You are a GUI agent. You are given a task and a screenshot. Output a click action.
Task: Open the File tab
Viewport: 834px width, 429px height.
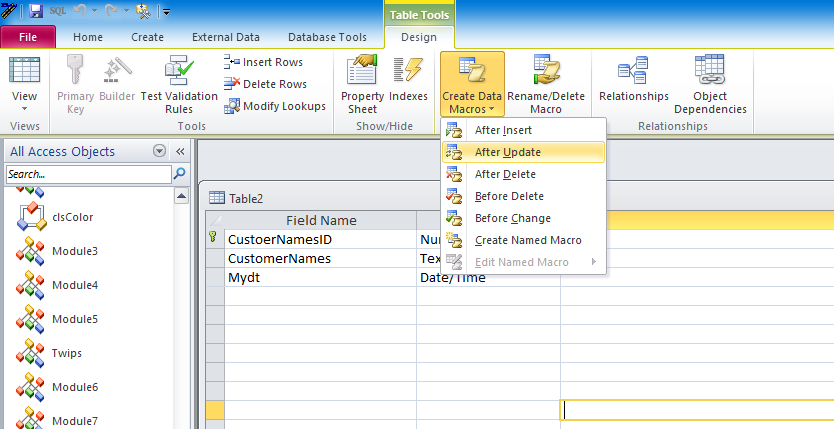28,37
